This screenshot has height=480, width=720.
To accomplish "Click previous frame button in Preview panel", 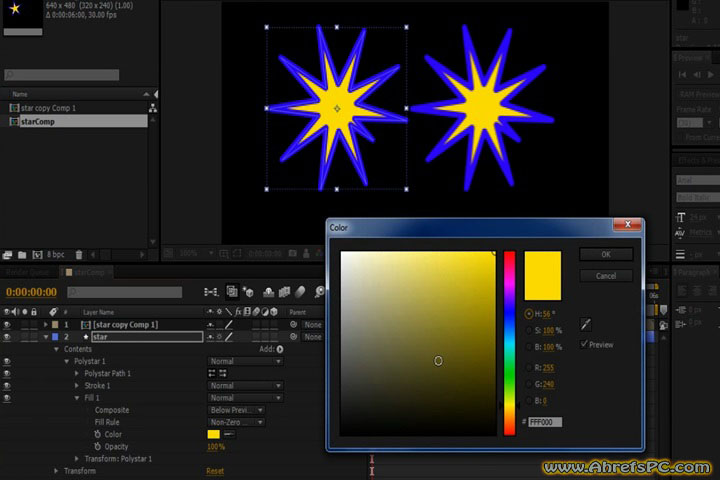I will (x=697, y=74).
